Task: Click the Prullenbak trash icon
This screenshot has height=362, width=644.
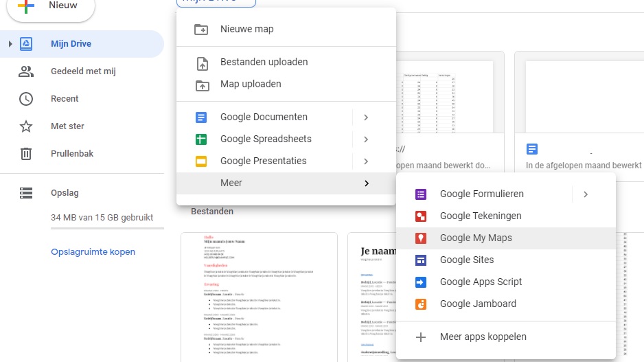Action: 26,154
